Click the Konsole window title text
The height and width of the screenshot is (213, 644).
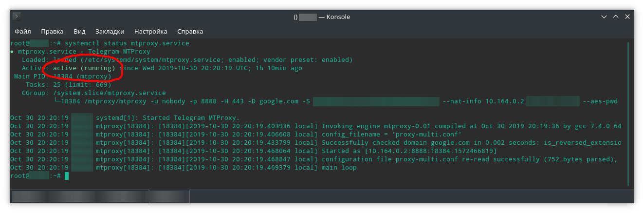point(322,17)
